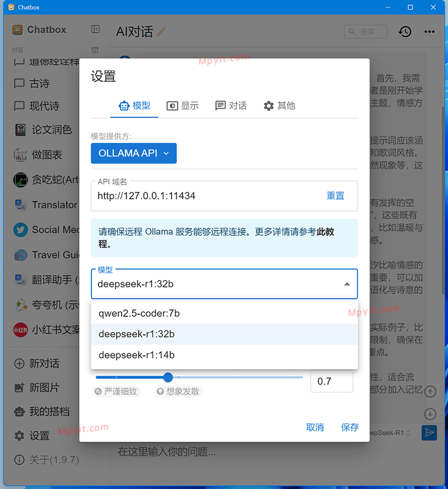
Task: Open the DeepSeek-R1 model selector
Action: (390, 433)
